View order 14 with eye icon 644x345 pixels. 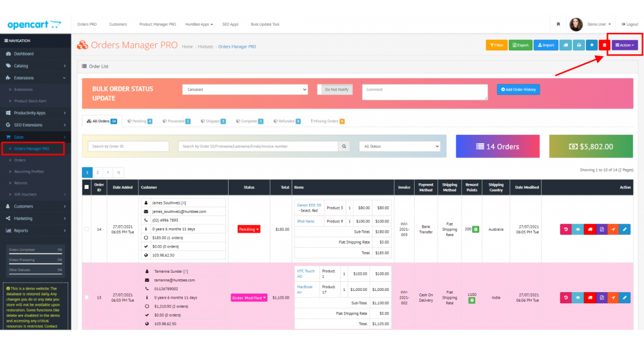tap(578, 230)
